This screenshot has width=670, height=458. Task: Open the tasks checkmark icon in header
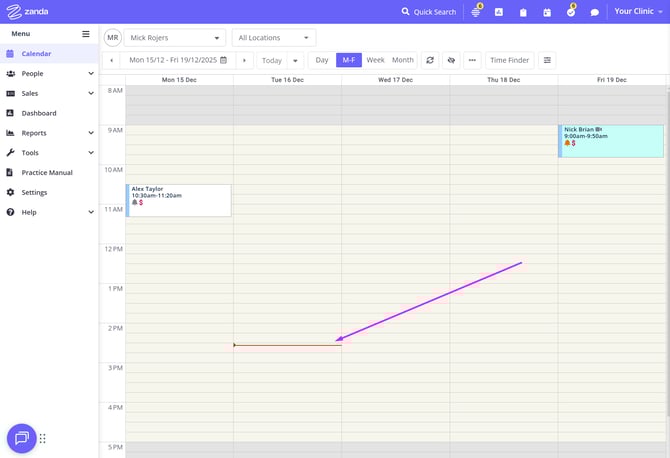point(571,12)
